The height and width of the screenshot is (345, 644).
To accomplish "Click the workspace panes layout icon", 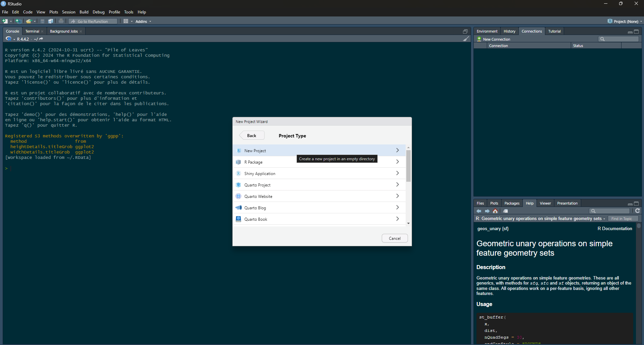I will point(126,21).
